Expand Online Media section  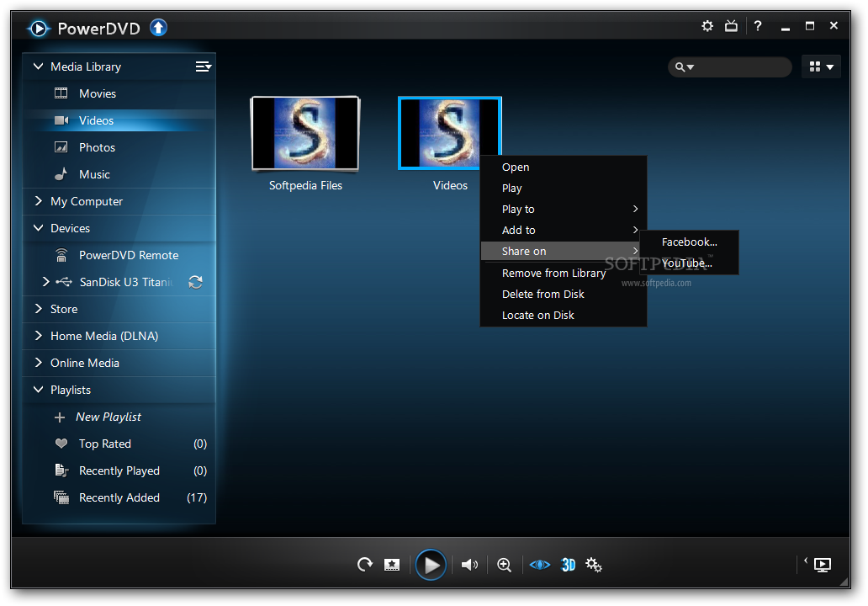click(x=38, y=363)
